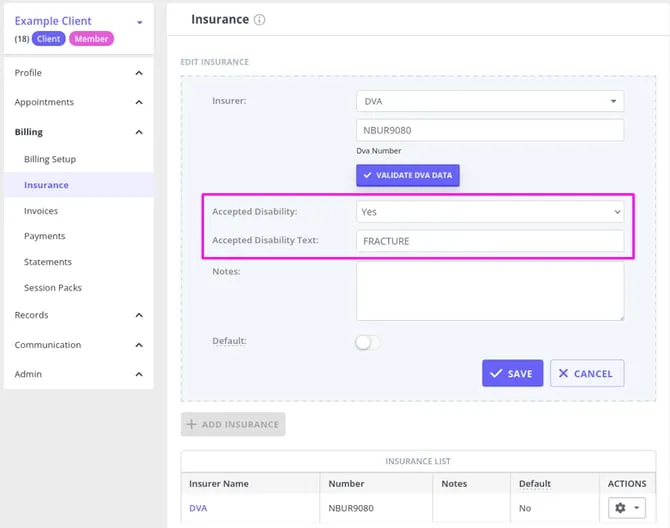Open the Accepted Disability dropdown

[490, 212]
